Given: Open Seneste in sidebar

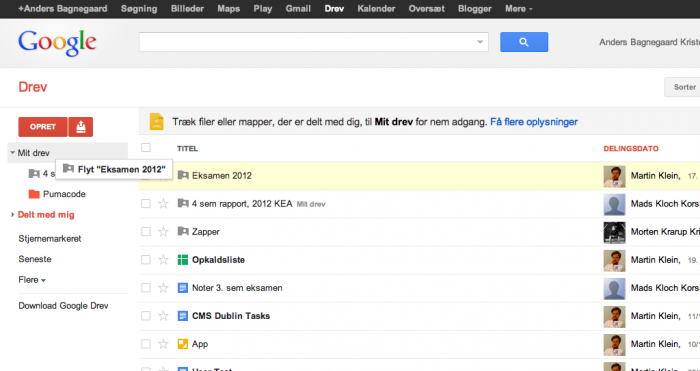Looking at the screenshot, I should (x=35, y=259).
